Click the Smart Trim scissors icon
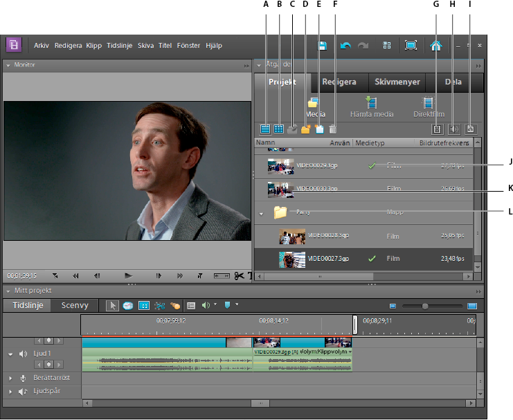 [x=160, y=306]
